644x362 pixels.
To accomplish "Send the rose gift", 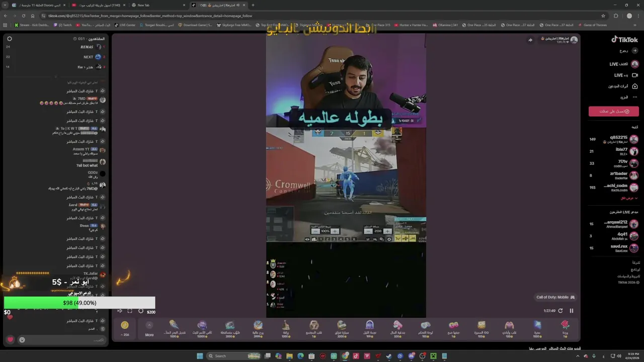I will tap(565, 328).
